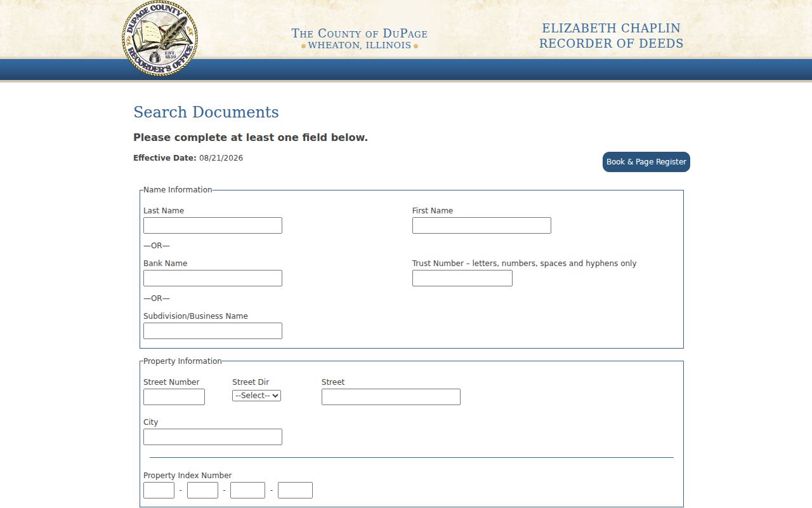Open the Street Dir dropdown

pyautogui.click(x=256, y=396)
